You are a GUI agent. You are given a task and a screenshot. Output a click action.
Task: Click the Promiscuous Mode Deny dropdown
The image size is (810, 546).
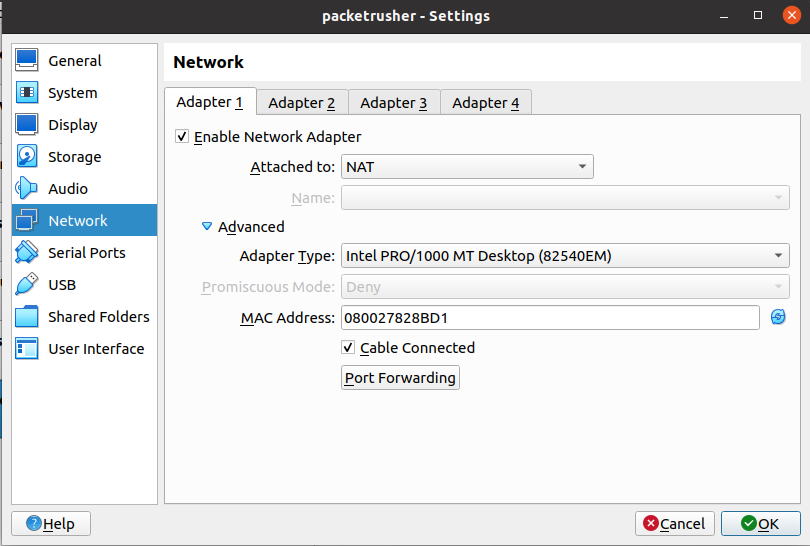pyautogui.click(x=565, y=287)
